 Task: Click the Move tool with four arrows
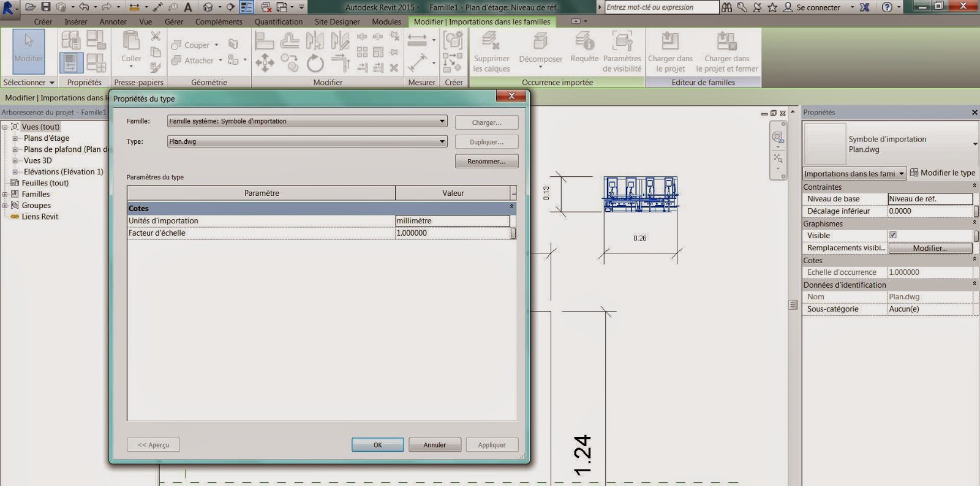coord(265,62)
